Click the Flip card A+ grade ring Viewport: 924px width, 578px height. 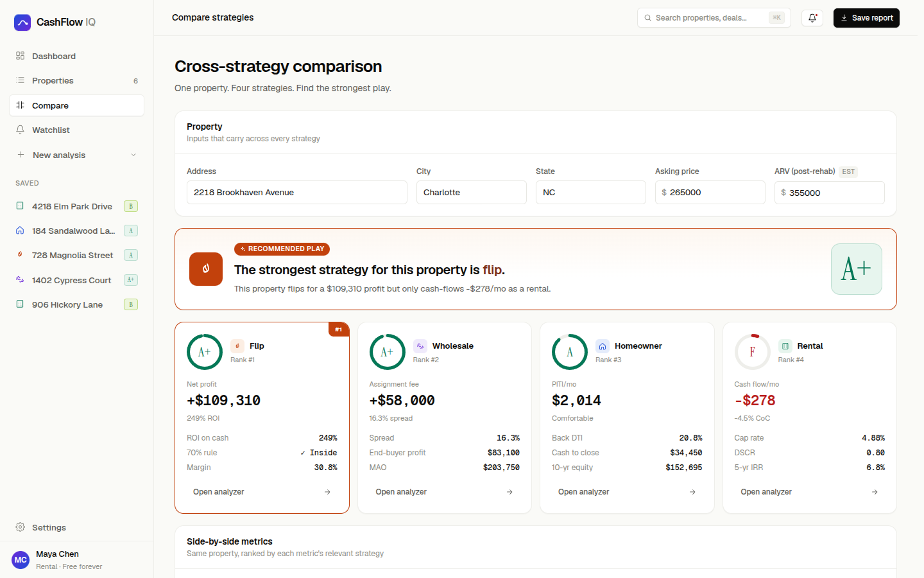[x=205, y=352]
